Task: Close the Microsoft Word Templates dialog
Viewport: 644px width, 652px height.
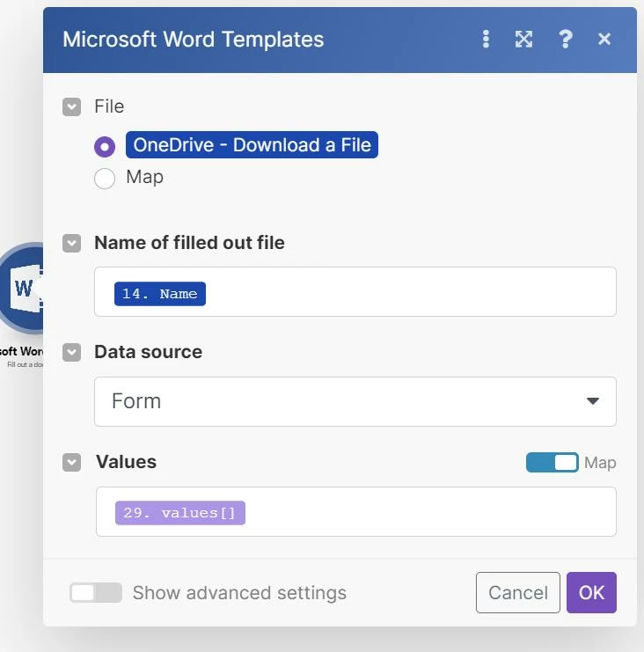Action: click(604, 39)
